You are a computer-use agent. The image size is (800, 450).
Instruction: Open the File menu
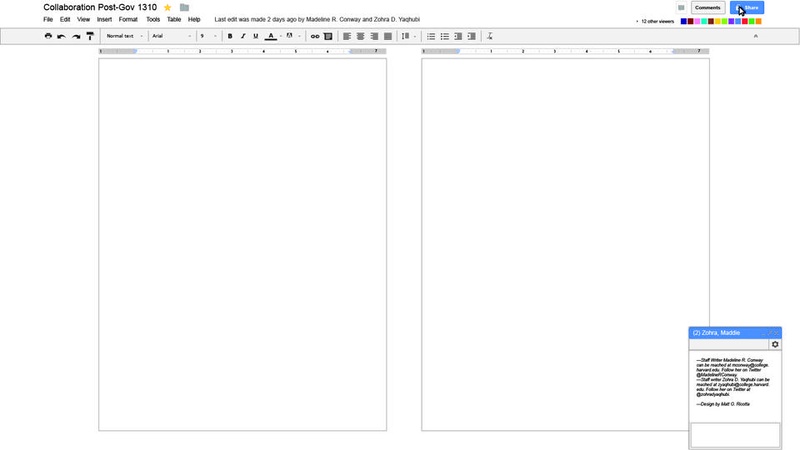pyautogui.click(x=48, y=19)
